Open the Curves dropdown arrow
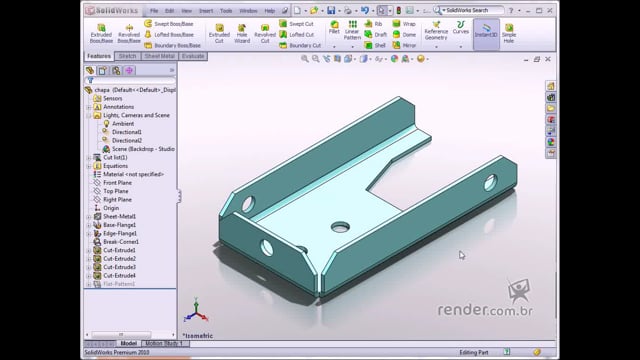The height and width of the screenshot is (360, 640). coord(460,47)
